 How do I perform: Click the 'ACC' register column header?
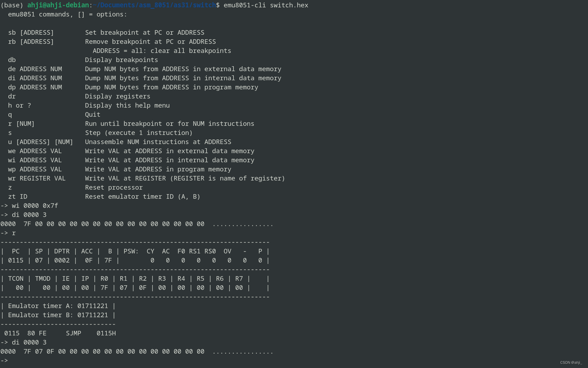tap(87, 251)
